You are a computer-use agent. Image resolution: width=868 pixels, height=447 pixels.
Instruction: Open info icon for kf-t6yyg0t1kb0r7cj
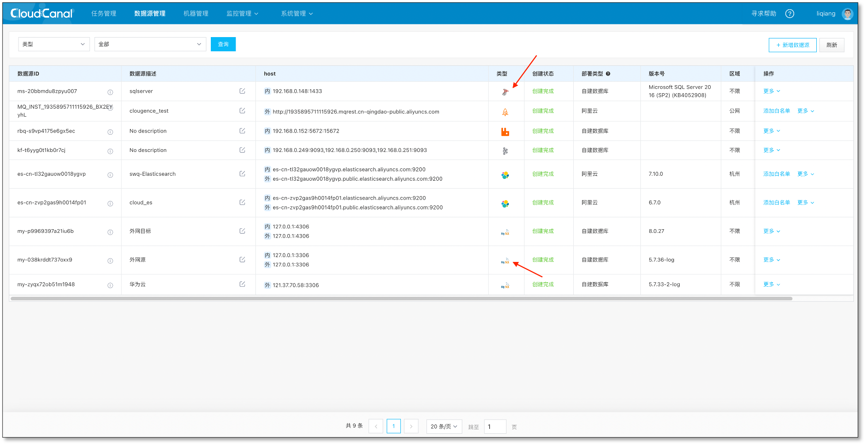110,152
